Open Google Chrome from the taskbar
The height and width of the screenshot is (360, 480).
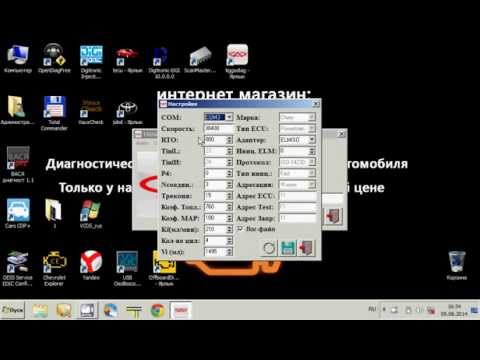(158, 310)
